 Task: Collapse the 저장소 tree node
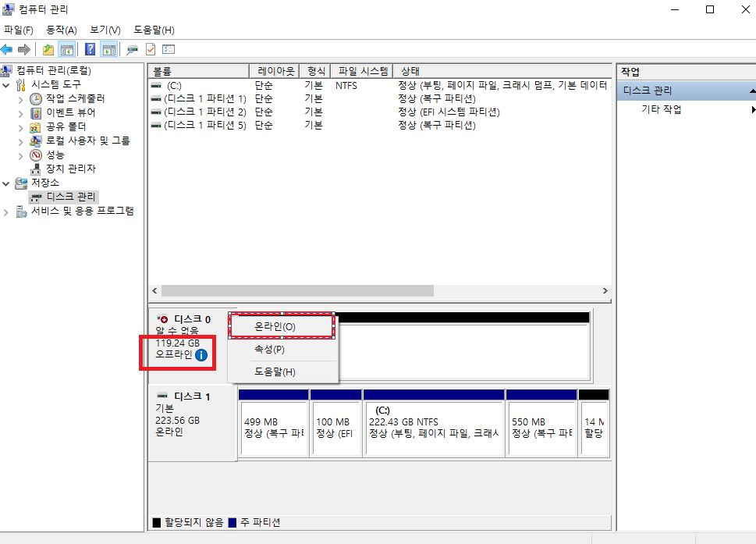click(6, 183)
